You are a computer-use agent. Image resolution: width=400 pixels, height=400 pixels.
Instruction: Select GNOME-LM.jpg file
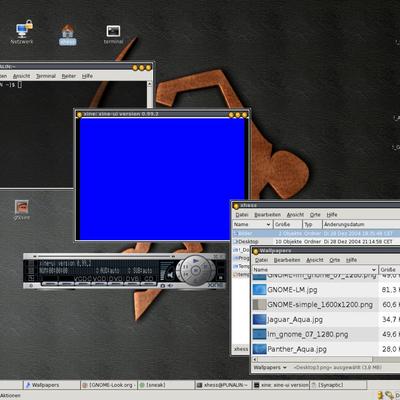click(326, 290)
